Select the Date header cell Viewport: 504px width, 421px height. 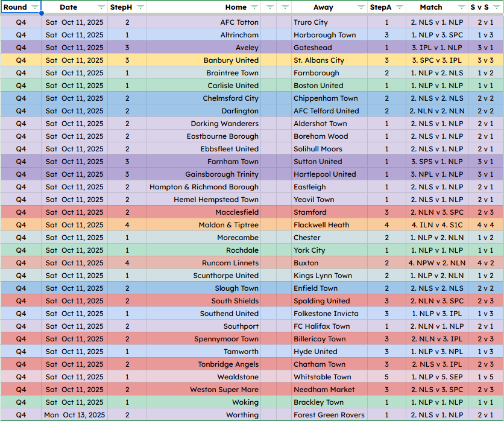(75, 7)
